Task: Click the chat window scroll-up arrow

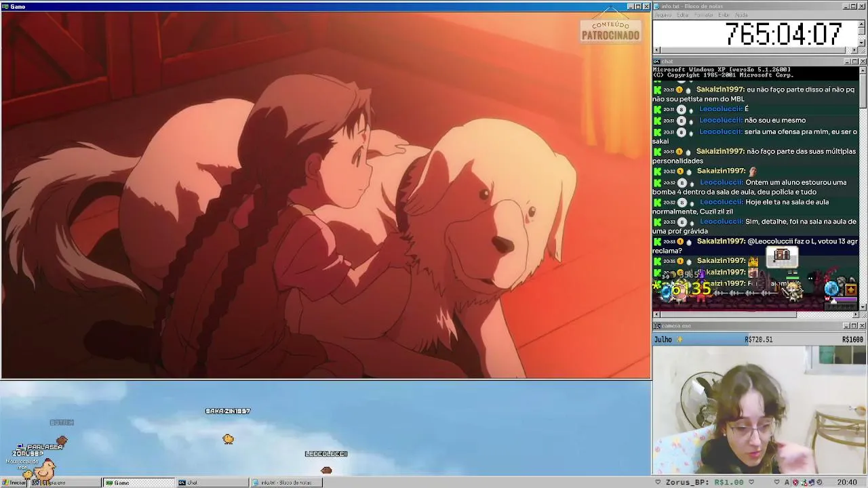Action: coord(863,70)
